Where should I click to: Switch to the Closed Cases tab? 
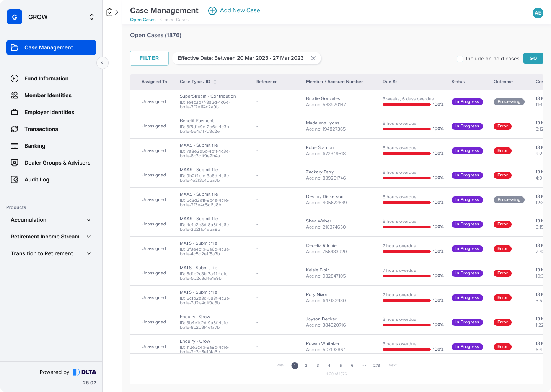[174, 20]
